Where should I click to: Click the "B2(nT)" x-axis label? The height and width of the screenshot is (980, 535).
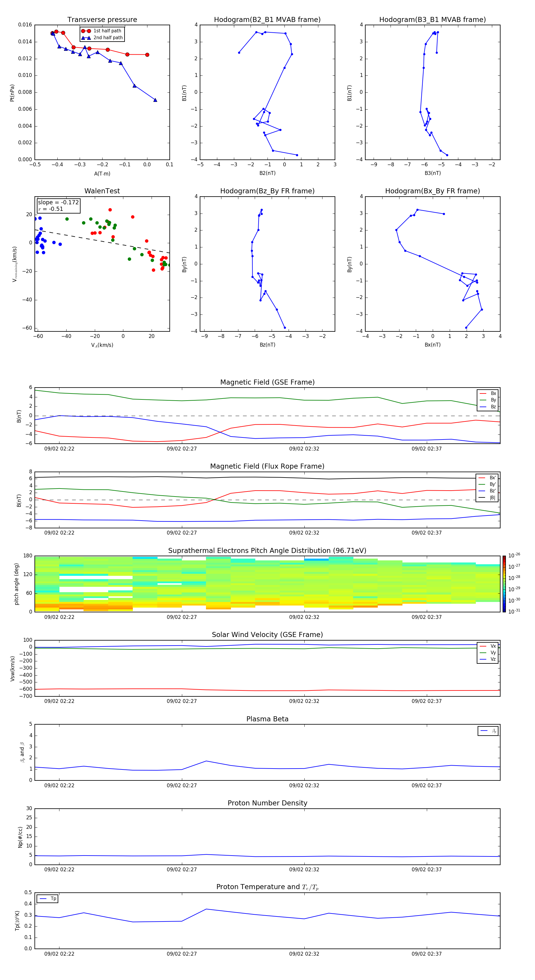(267, 173)
